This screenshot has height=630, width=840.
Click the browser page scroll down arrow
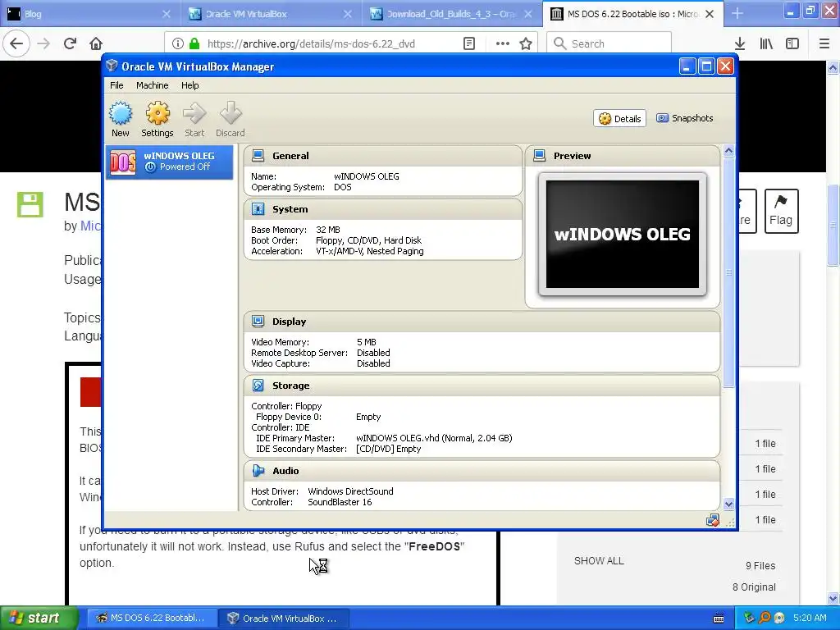tap(833, 599)
